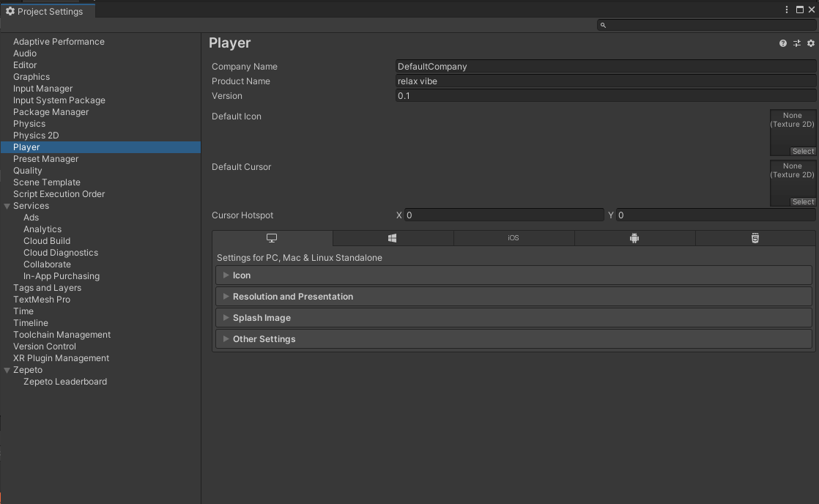Viewport: 819px width, 504px height.
Task: Click the Cursor Hotspot X field
Action: 504,215
